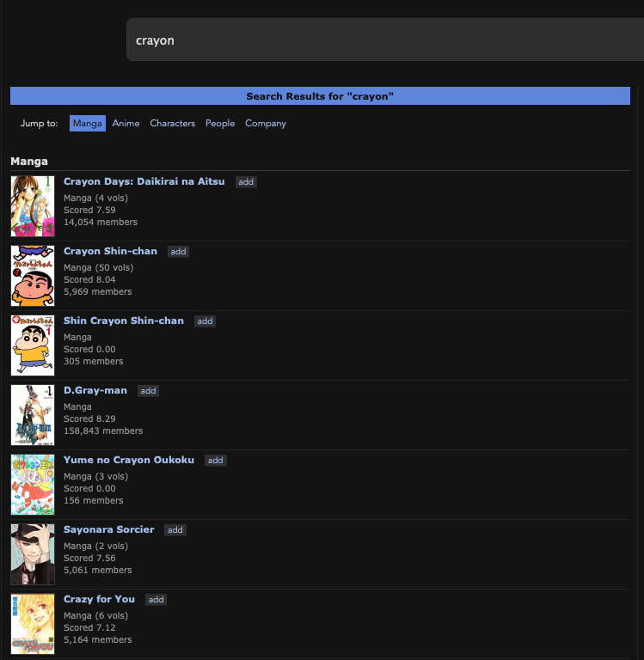Open the D.Gray-man cover thumbnail
The height and width of the screenshot is (660, 644).
click(33, 415)
